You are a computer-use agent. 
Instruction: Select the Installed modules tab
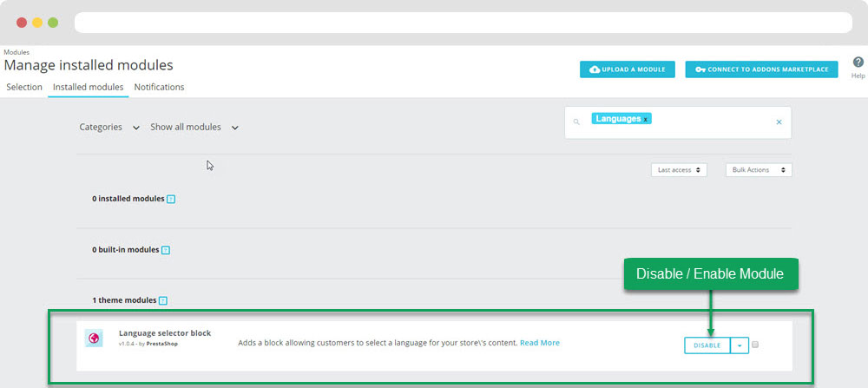(x=88, y=87)
